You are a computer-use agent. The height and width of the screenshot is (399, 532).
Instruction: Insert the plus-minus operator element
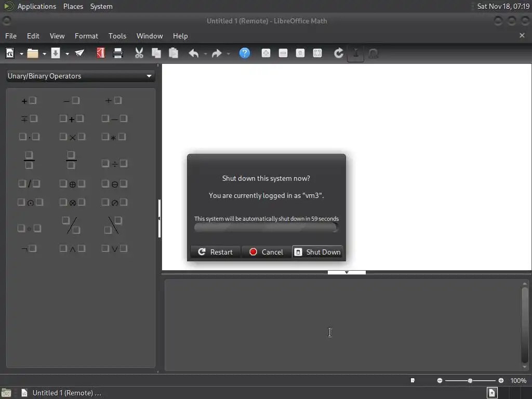coord(113,100)
